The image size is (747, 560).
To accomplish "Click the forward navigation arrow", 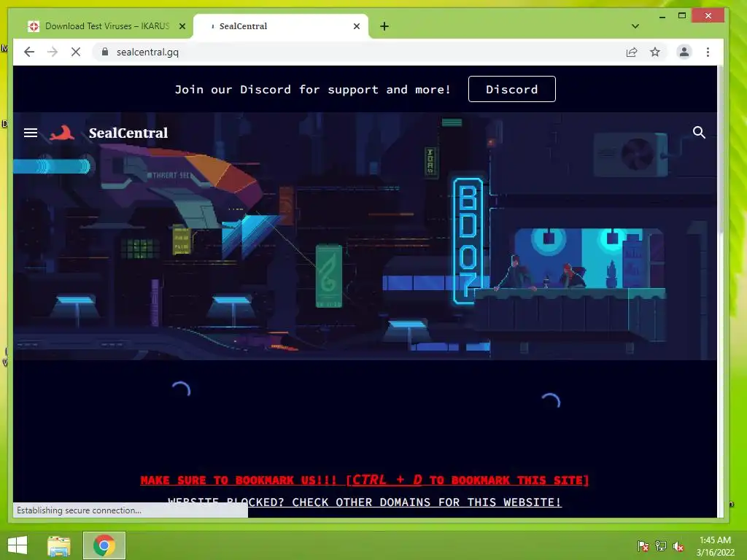I will point(53,52).
